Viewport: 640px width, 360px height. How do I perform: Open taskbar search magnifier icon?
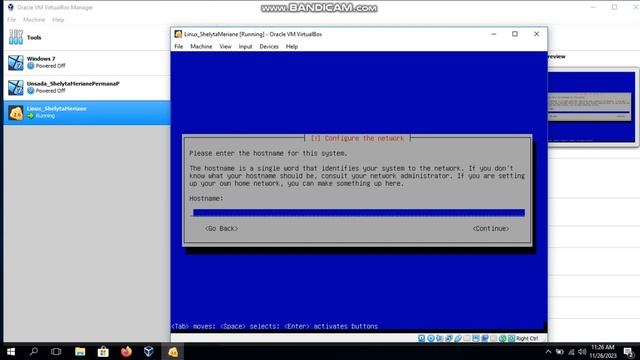tap(34, 351)
